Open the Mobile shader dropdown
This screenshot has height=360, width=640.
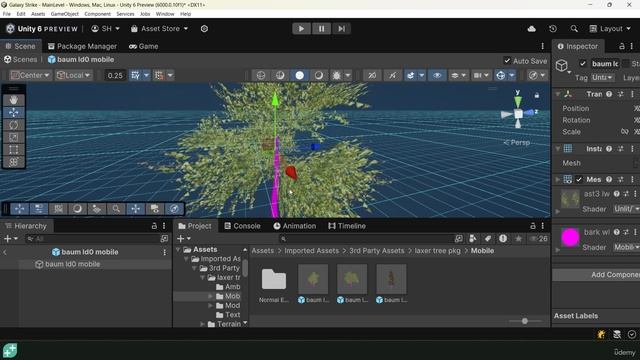[627, 247]
